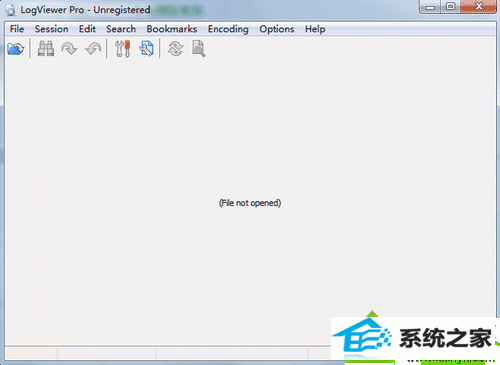This screenshot has width=500, height=365.
Task: Click the Find Next arrow icon
Action: (69, 49)
